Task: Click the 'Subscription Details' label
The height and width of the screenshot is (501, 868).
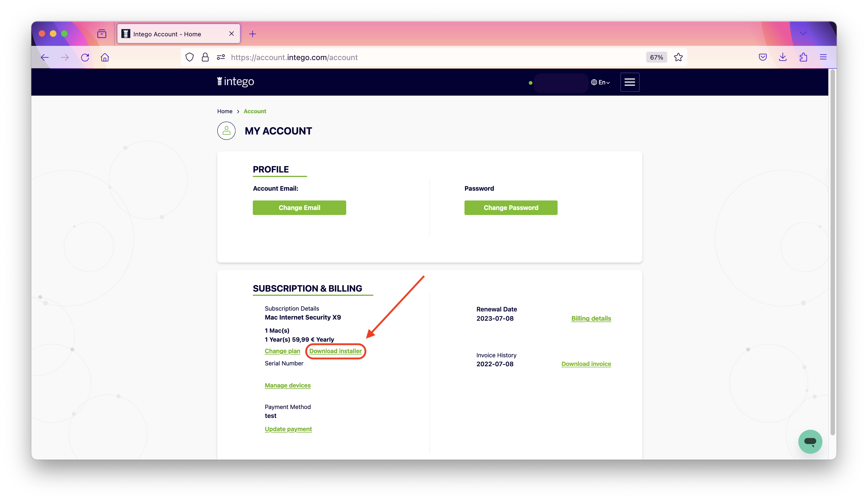Action: 292,309
